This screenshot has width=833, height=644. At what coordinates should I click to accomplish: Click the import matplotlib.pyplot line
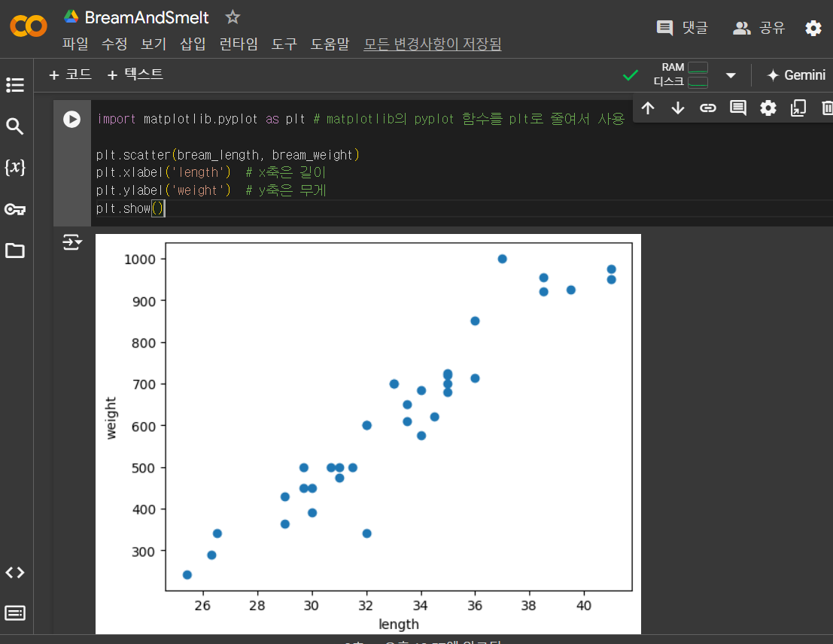(x=360, y=119)
